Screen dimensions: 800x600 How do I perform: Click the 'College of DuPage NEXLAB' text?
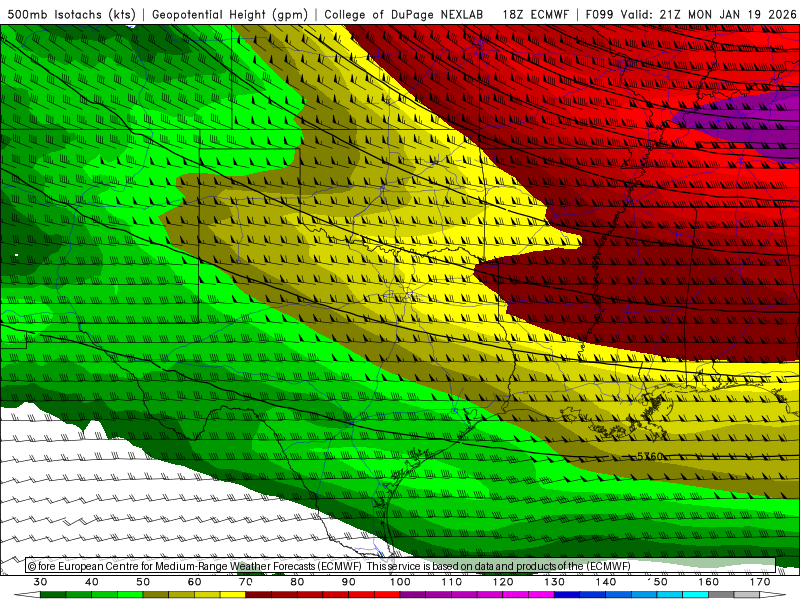404,14
